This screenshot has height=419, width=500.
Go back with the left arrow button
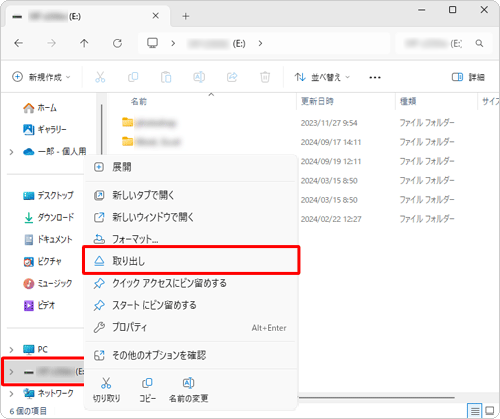[x=19, y=43]
